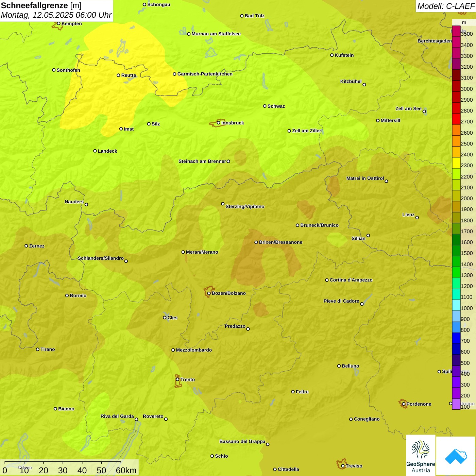
Task: Click the 3500 legend value
Action: 466,34
